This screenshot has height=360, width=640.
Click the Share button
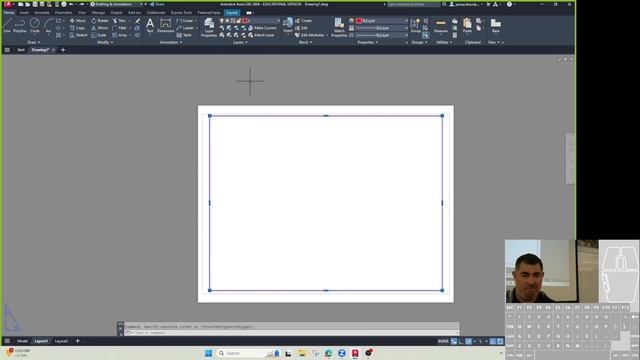click(157, 4)
